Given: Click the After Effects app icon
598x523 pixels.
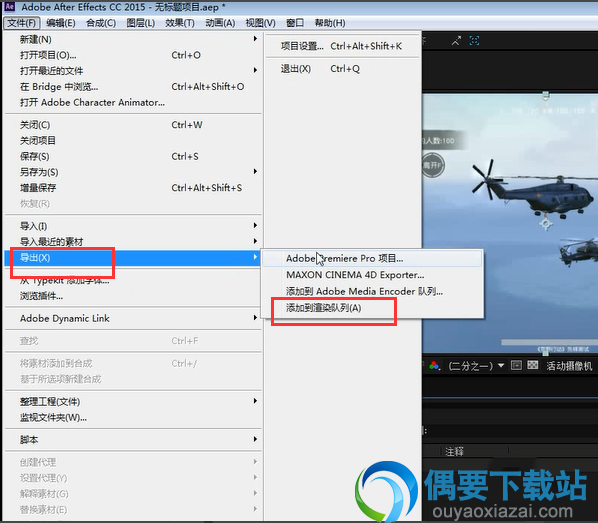Looking at the screenshot, I should pyautogui.click(x=10, y=6).
